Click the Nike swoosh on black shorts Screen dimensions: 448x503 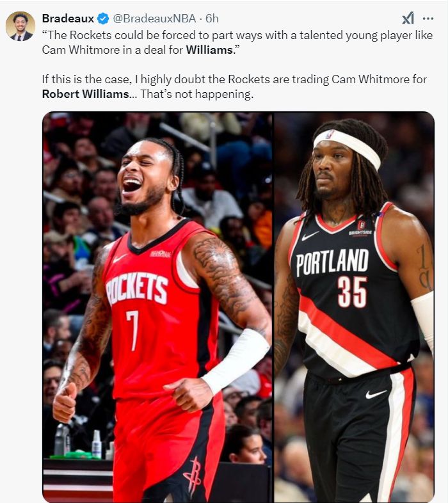pyautogui.click(x=376, y=394)
